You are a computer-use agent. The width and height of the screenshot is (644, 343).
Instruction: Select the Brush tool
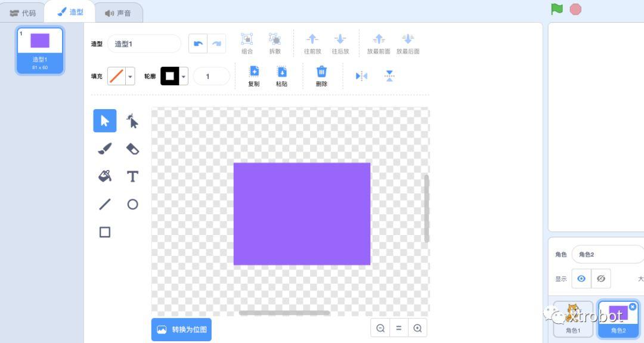point(105,149)
